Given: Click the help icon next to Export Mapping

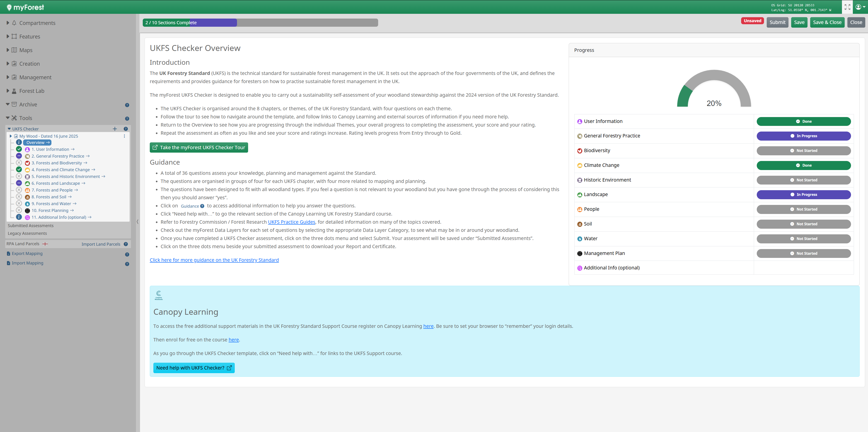Looking at the screenshot, I should (x=127, y=254).
